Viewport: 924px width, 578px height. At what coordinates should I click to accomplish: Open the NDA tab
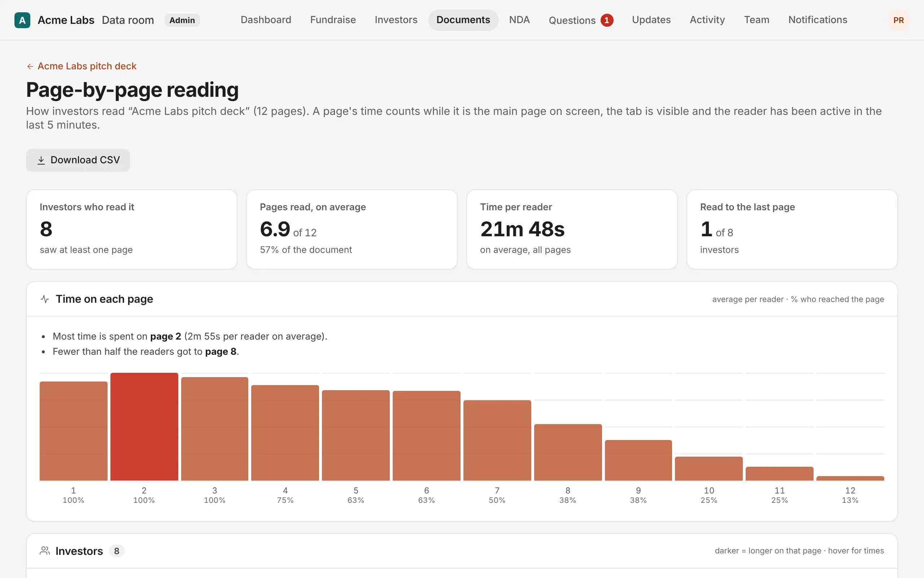(x=519, y=20)
